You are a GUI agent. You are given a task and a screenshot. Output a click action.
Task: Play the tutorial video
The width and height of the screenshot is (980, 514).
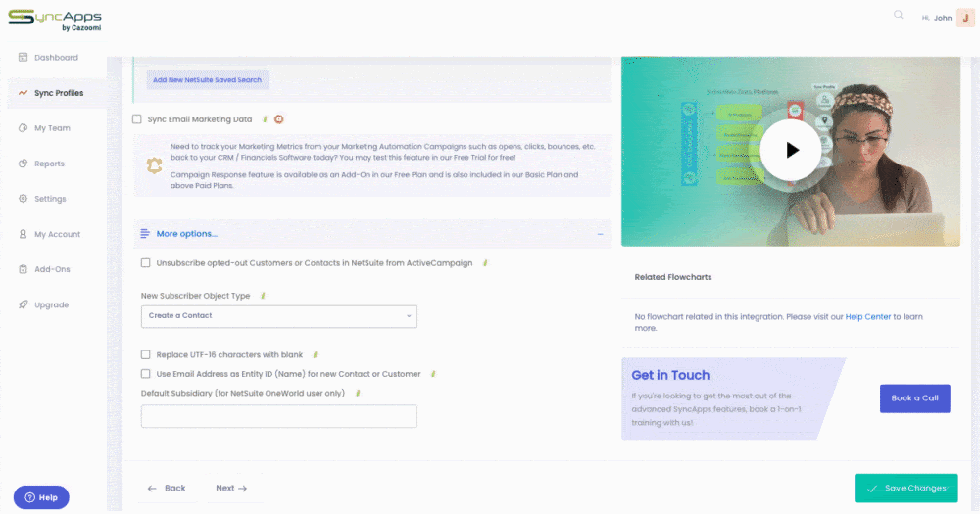791,151
